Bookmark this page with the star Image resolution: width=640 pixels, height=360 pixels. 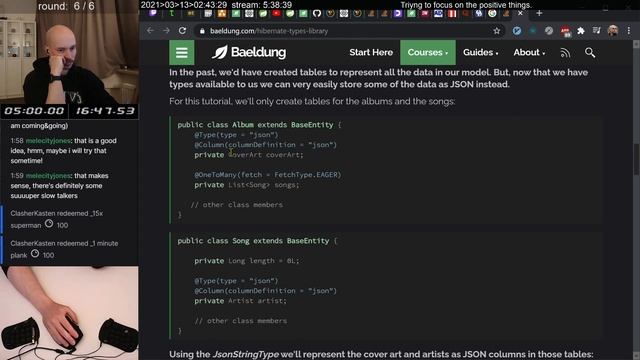tap(497, 31)
